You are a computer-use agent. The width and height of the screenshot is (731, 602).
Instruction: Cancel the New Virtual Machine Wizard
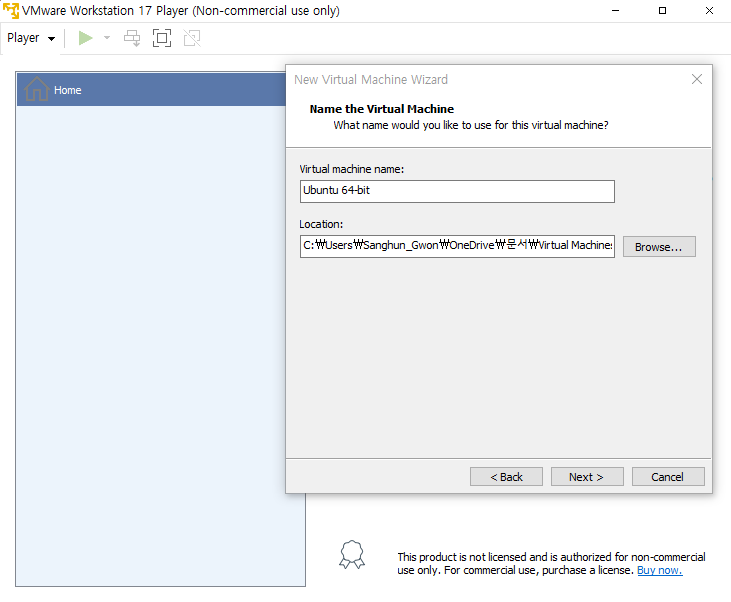click(x=668, y=477)
